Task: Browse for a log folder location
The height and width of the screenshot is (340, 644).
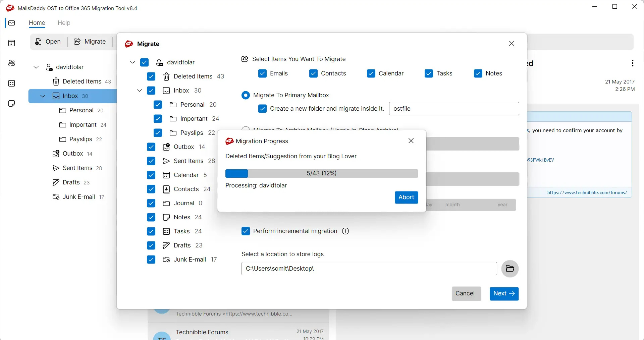Action: [x=510, y=269]
